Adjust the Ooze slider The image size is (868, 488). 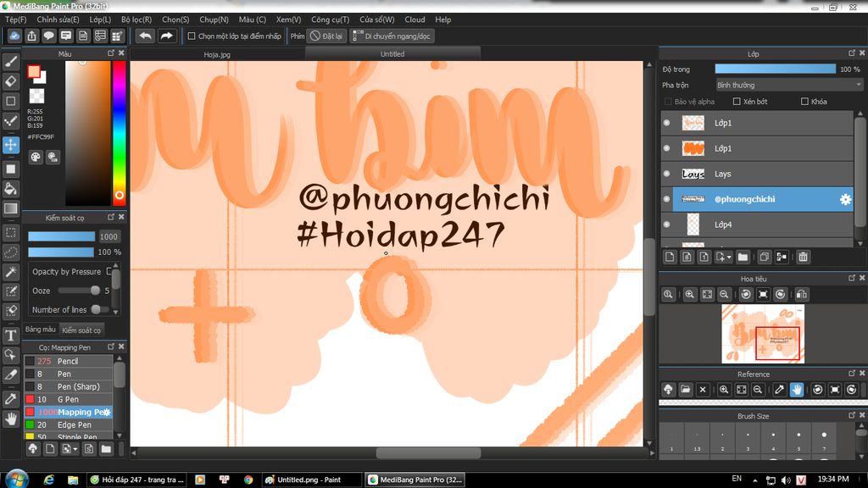79,291
